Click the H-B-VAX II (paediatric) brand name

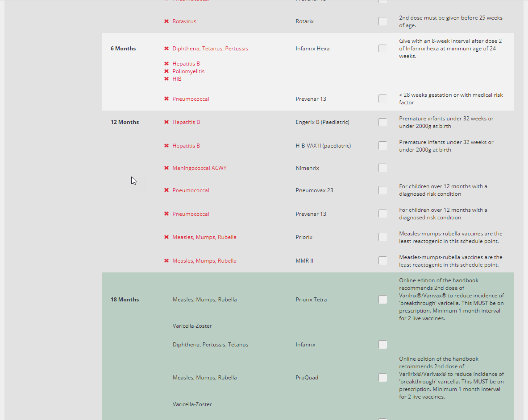323,146
